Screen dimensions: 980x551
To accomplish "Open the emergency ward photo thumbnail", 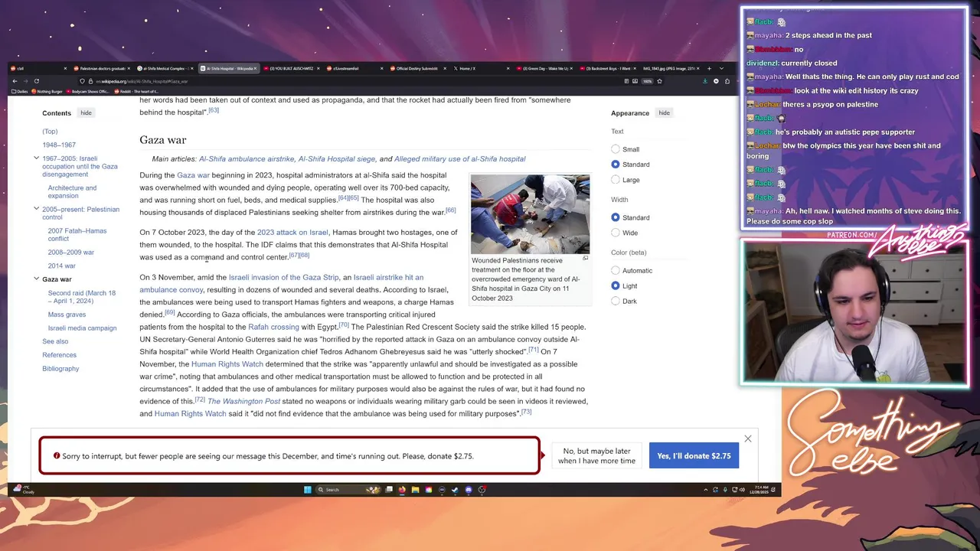I will pyautogui.click(x=530, y=214).
